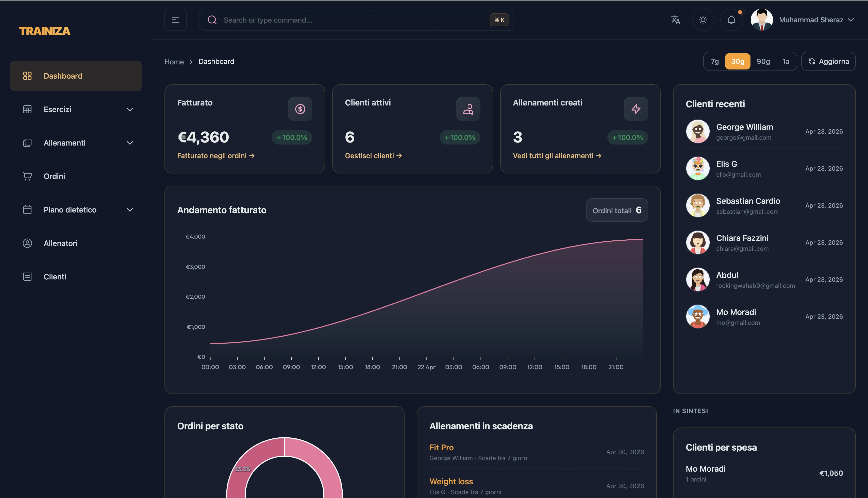Select the 30g time range tab
The image size is (868, 498).
point(738,61)
